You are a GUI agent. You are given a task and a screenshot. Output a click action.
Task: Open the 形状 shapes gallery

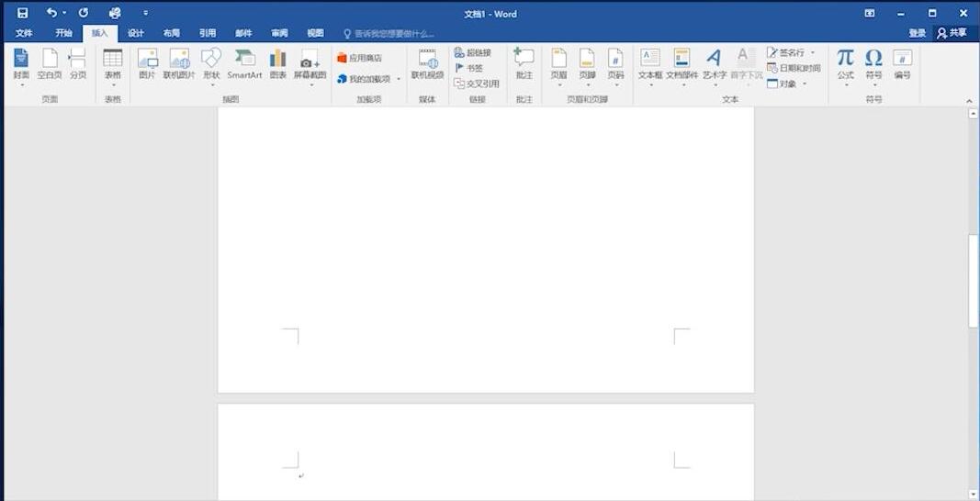coord(211,67)
